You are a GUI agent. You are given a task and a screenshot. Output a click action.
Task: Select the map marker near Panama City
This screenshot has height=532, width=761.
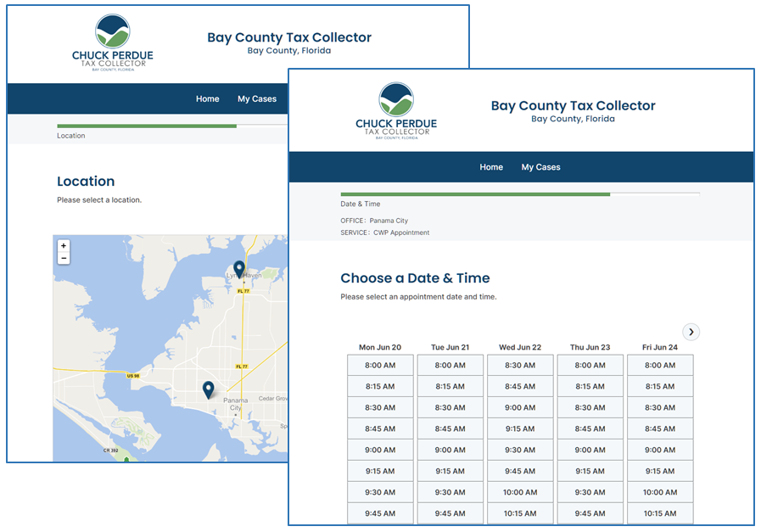pyautogui.click(x=209, y=389)
